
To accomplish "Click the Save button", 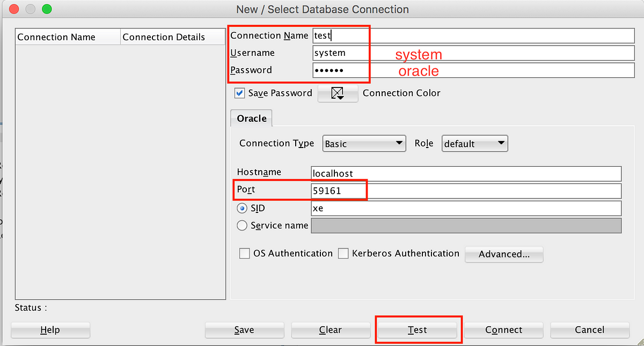I will 244,330.
